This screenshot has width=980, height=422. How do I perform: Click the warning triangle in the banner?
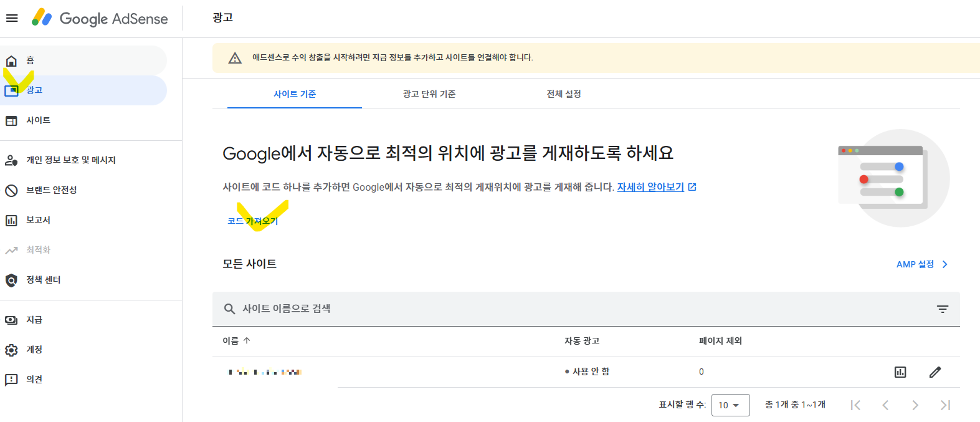tap(235, 58)
